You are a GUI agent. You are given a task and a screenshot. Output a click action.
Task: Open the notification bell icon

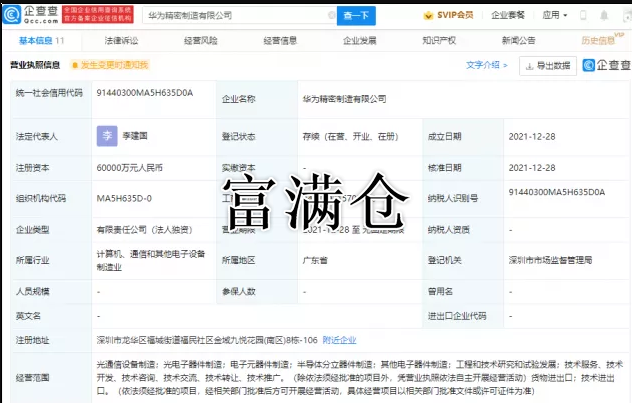coord(604,15)
